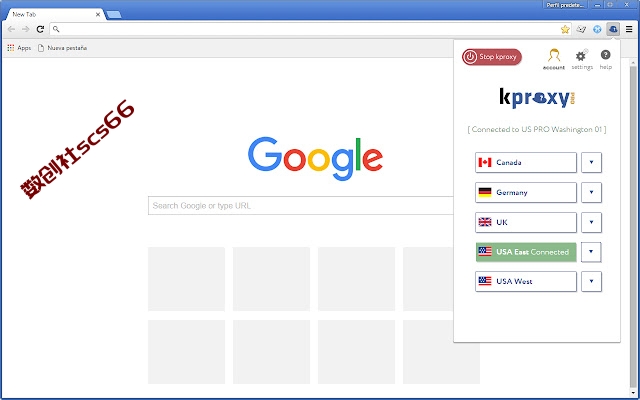Expand the USA East server dropdown arrow
The width and height of the screenshot is (640, 400).
click(591, 252)
